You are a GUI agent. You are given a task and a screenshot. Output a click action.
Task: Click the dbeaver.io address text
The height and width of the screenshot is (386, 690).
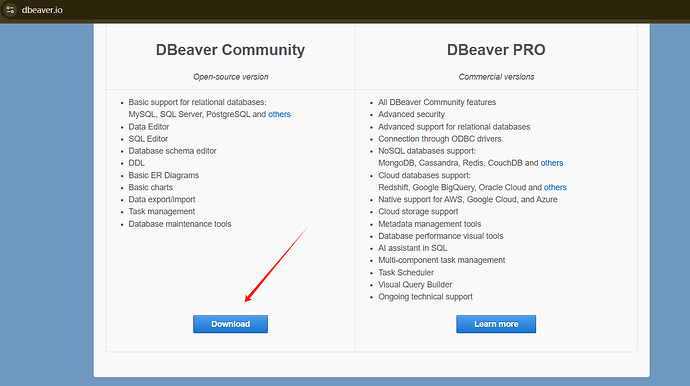(x=42, y=10)
